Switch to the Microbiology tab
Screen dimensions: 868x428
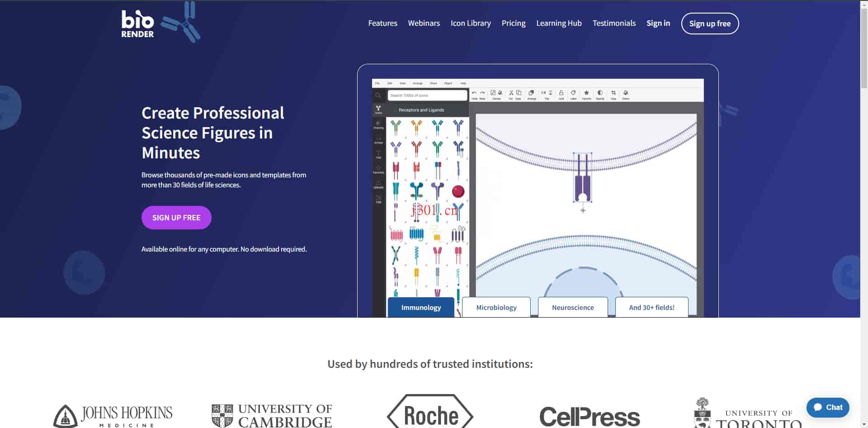point(496,307)
